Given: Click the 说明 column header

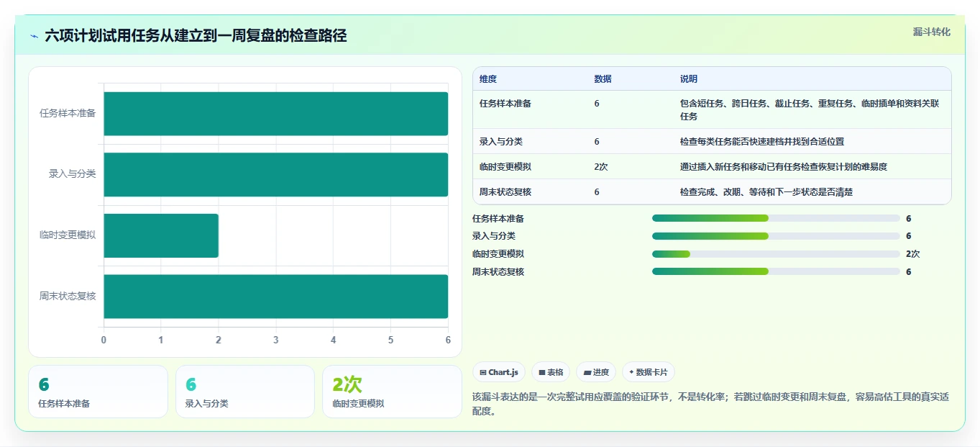Looking at the screenshot, I should pyautogui.click(x=689, y=79).
